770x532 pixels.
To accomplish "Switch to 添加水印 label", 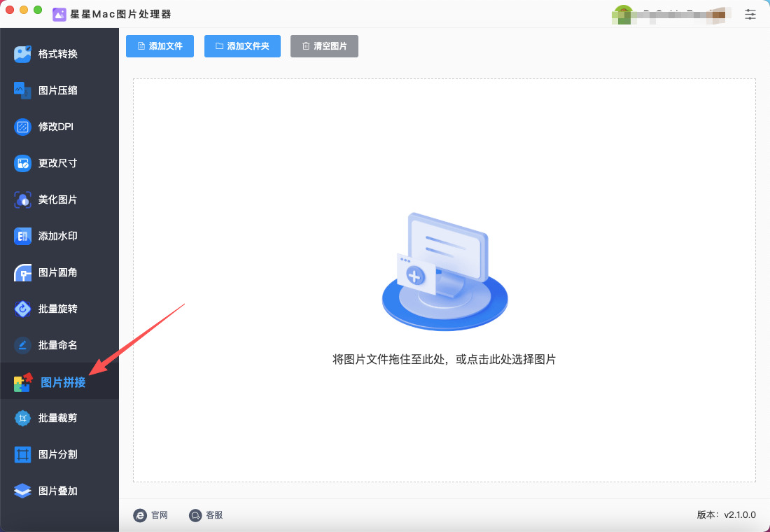I will click(58, 237).
